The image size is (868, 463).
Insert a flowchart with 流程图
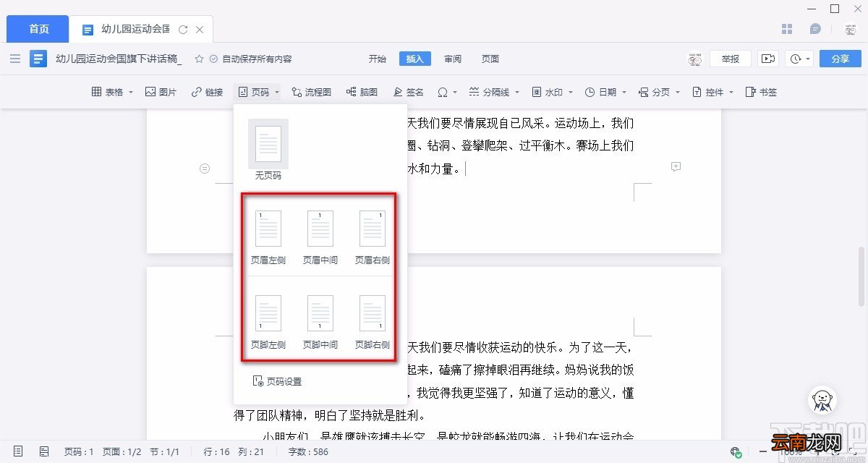tap(311, 92)
